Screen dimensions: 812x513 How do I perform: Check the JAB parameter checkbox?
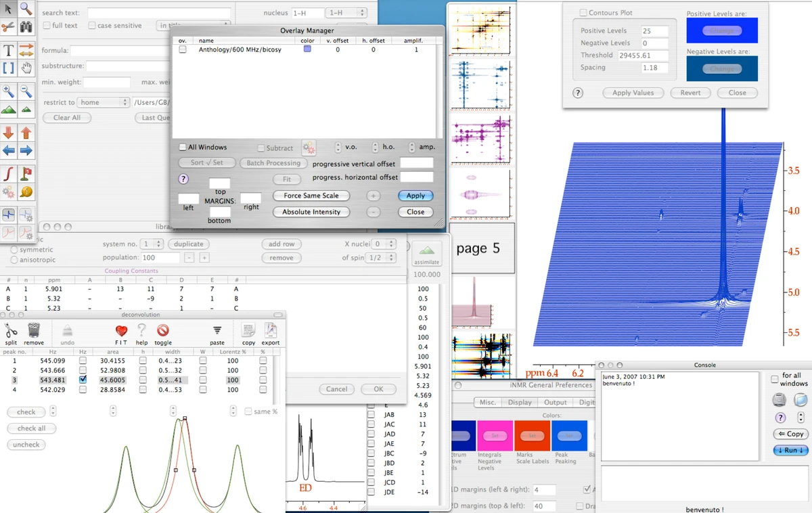pos(371,414)
